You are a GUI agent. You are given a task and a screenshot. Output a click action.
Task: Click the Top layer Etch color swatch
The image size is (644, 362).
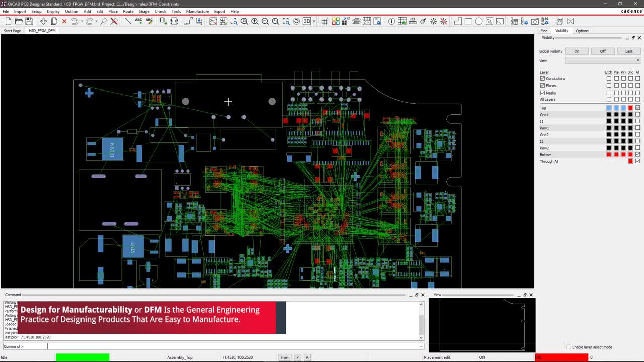[609, 108]
